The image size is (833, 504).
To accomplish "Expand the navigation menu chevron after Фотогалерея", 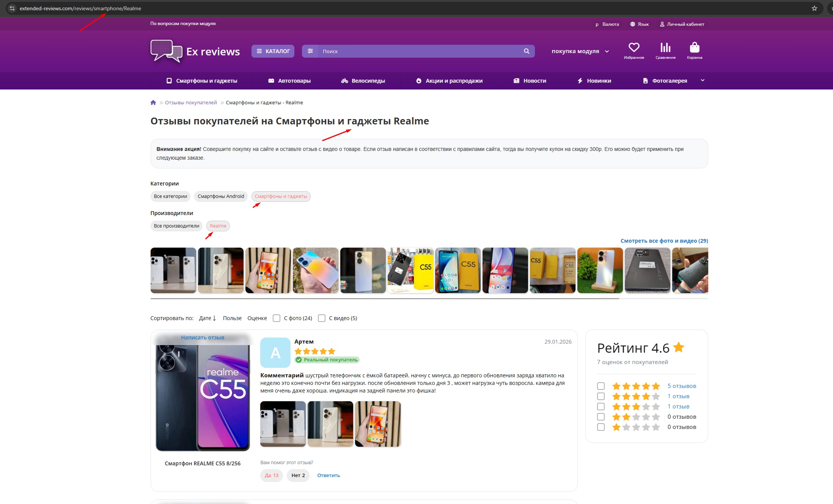I will pos(703,80).
